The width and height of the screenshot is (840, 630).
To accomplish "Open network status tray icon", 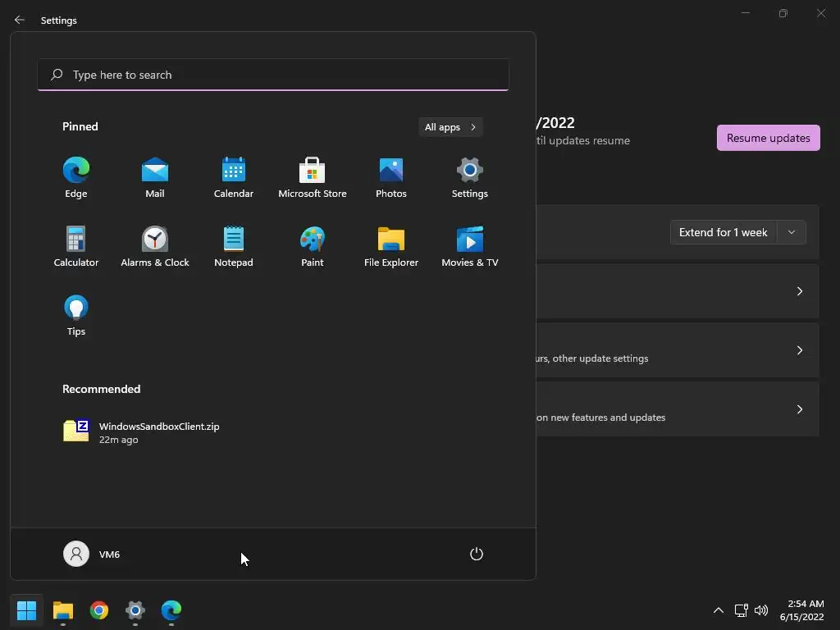I will pyautogui.click(x=741, y=610).
